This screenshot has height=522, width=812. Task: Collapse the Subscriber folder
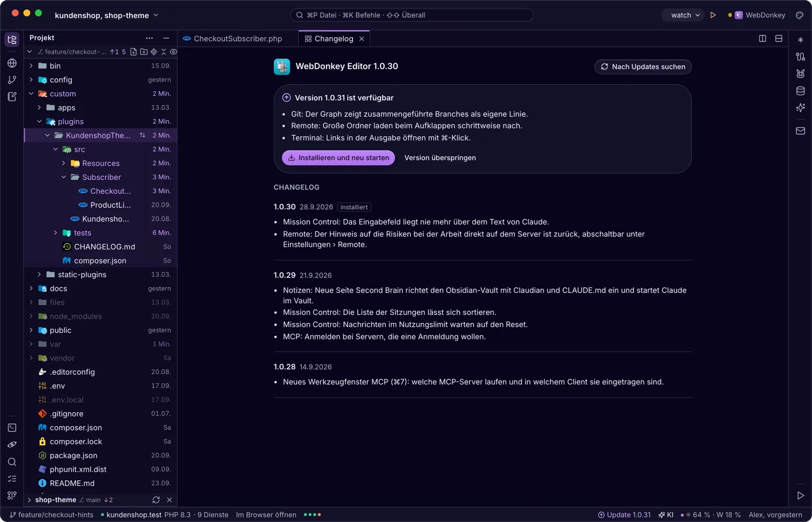coord(63,177)
